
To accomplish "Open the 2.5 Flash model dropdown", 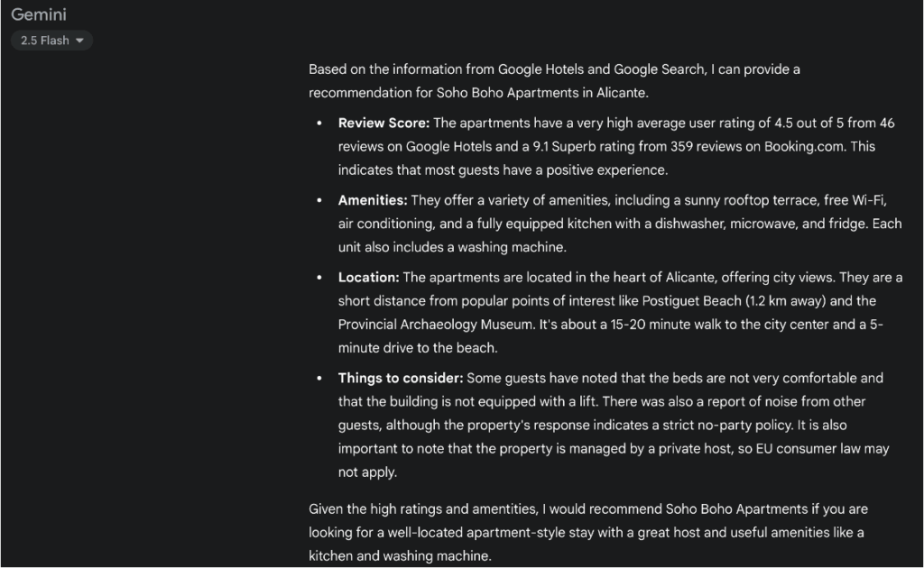I will coord(51,41).
